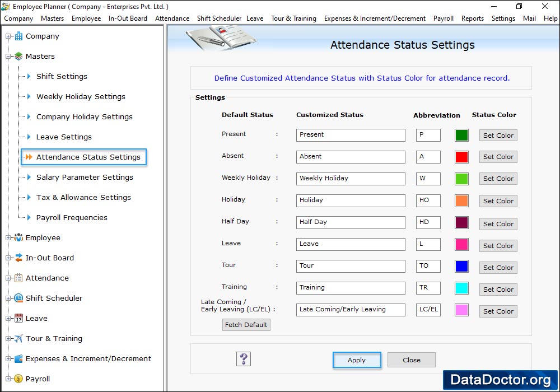Click the Training abbreviation field

coord(428,288)
